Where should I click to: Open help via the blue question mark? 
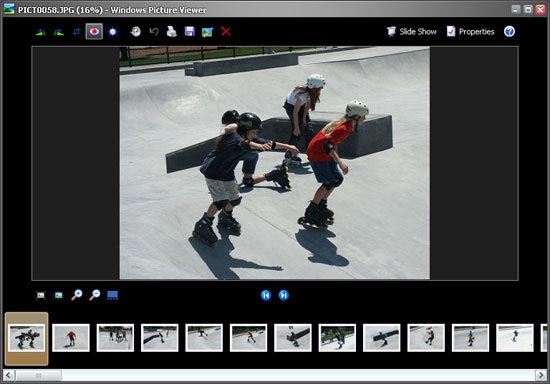(x=509, y=32)
